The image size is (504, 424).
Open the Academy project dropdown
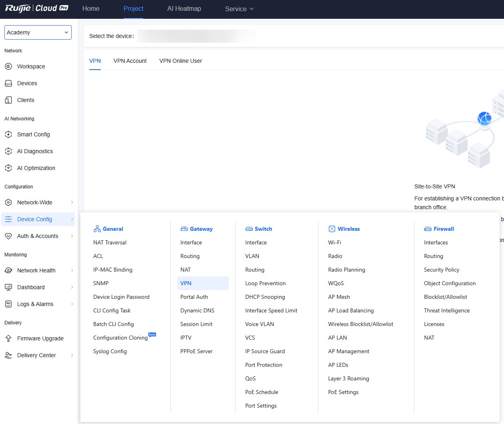38,32
